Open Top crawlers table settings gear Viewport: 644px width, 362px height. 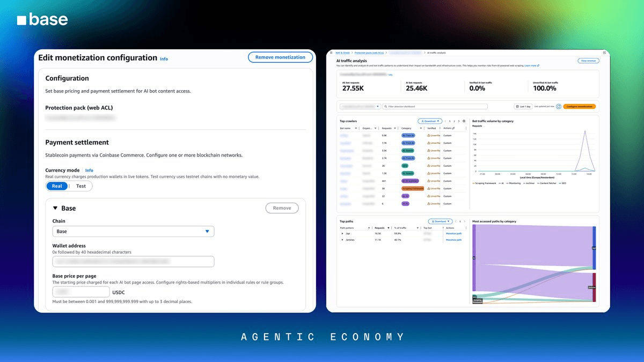[x=464, y=121]
